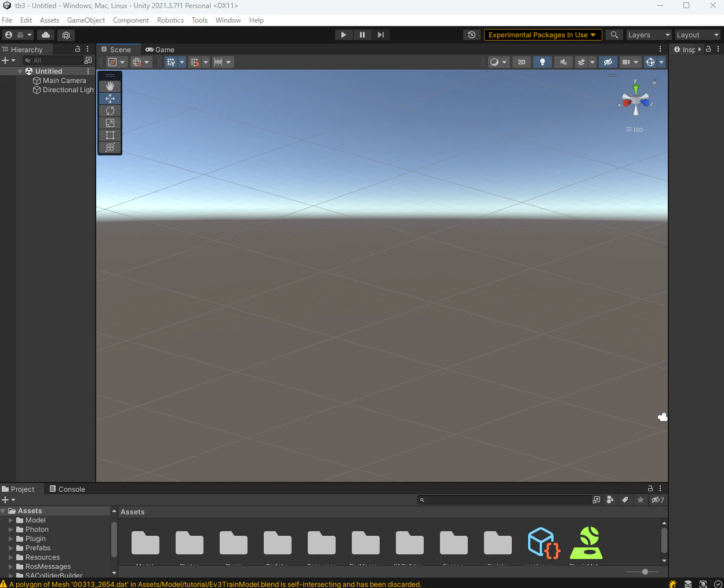
Task: Open the Undo History icon
Action: 471,35
